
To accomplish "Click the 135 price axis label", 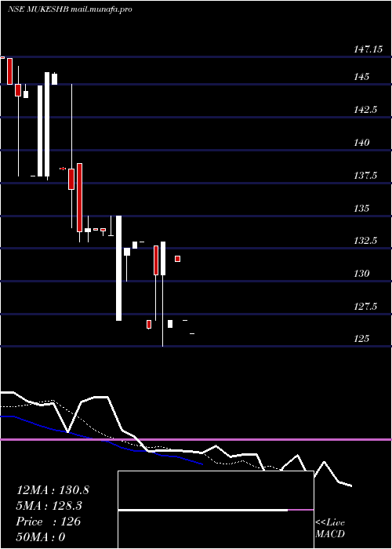I will (x=361, y=209).
